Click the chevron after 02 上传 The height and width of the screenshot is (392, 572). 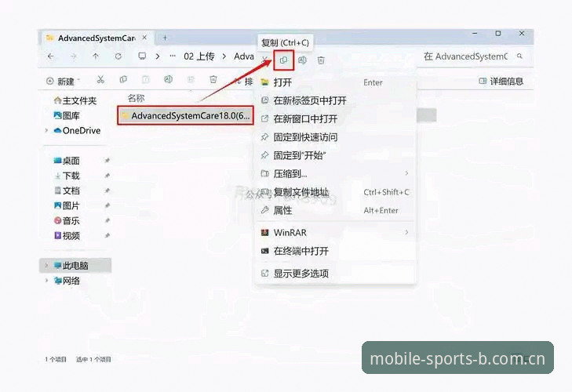click(224, 56)
